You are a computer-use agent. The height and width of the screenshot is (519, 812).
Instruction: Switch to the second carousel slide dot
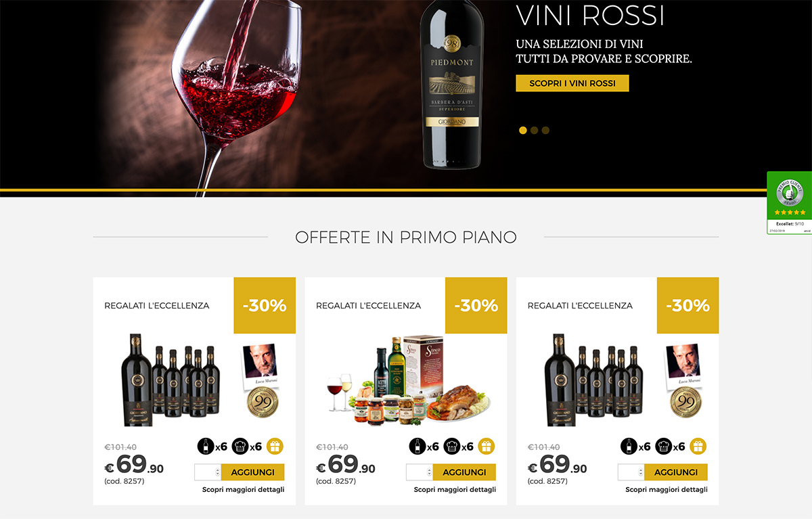pyautogui.click(x=535, y=131)
